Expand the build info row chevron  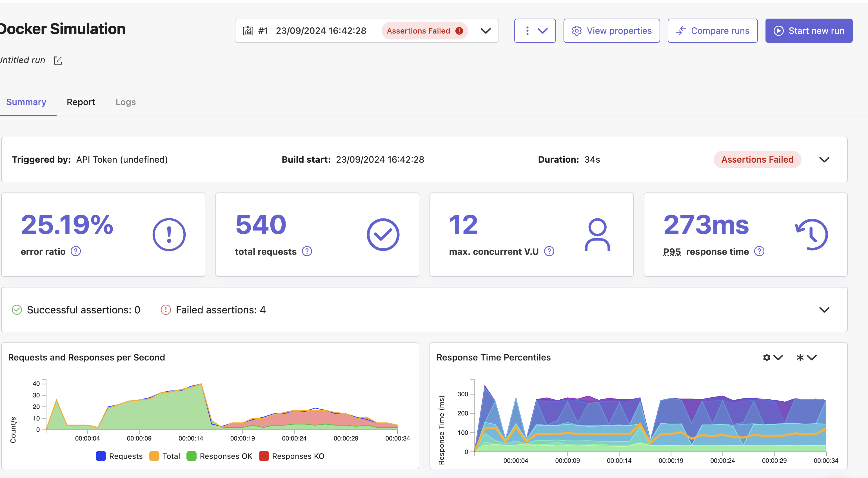pos(824,160)
